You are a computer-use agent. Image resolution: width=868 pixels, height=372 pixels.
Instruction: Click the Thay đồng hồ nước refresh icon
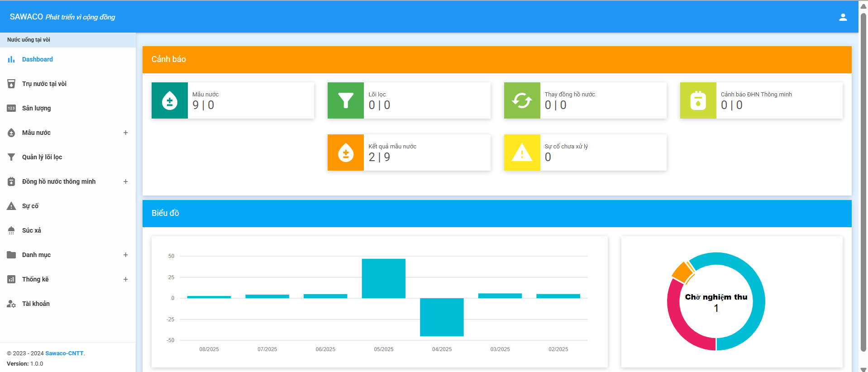tap(522, 100)
